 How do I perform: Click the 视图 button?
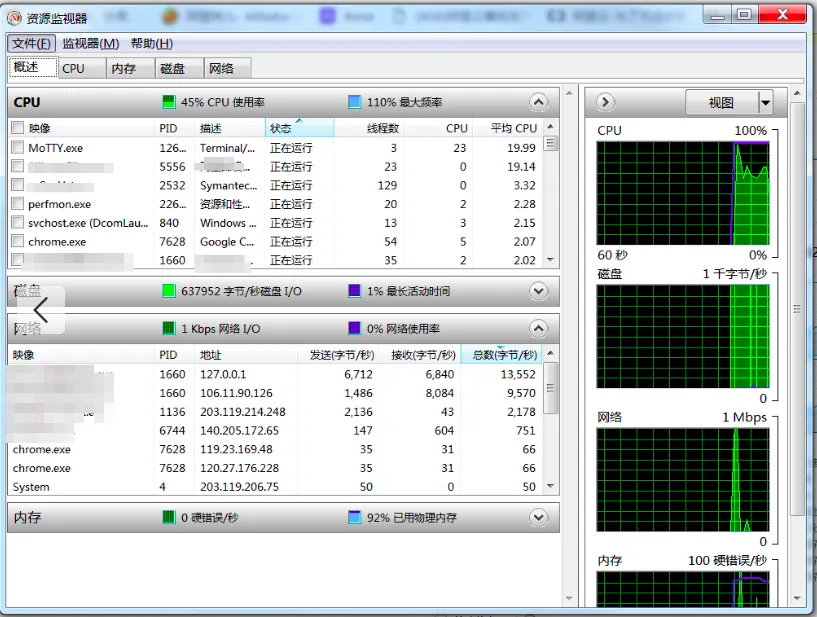pyautogui.click(x=722, y=102)
